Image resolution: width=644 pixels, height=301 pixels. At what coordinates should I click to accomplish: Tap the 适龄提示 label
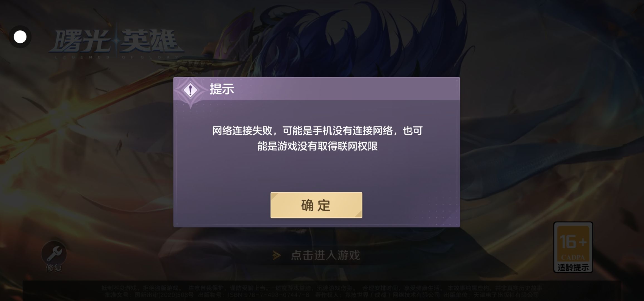pos(573,268)
